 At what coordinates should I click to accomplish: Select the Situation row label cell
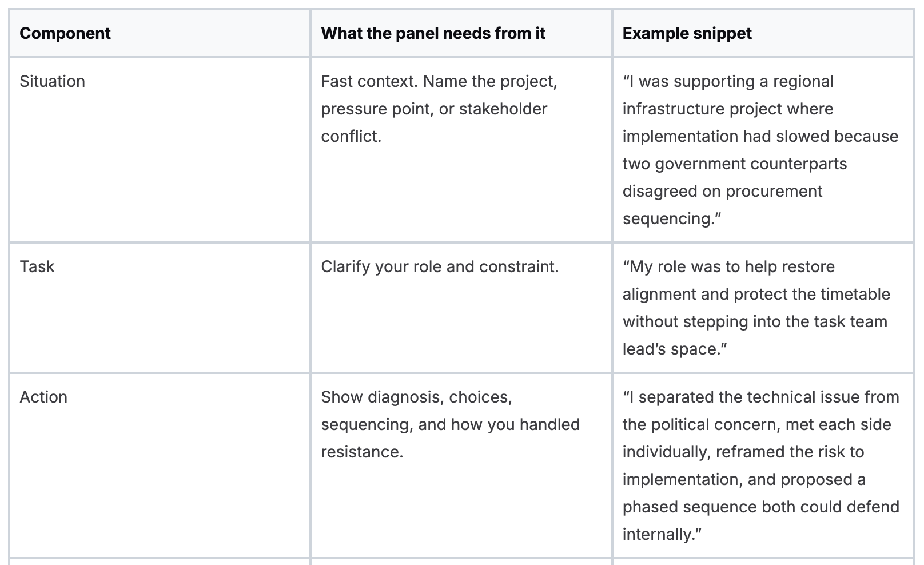tap(53, 81)
